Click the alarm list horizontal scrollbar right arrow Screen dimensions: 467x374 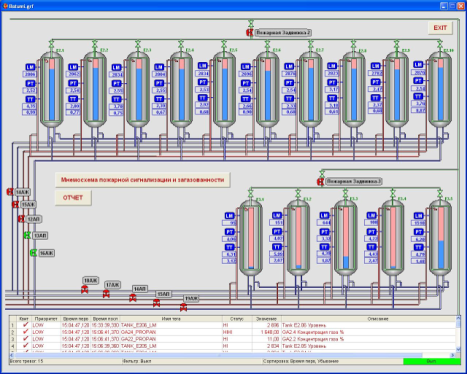click(453, 355)
